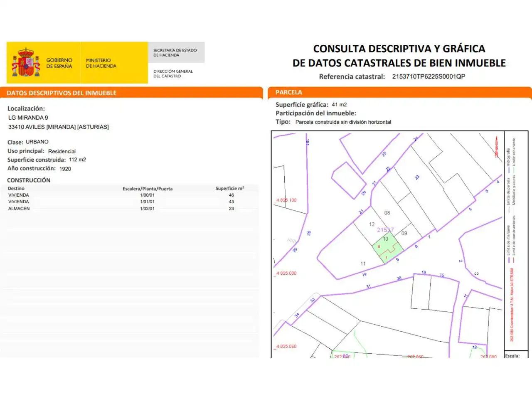532x399 pixels.
Task: Click the green highlighted parcel 10
Action: tap(387, 248)
